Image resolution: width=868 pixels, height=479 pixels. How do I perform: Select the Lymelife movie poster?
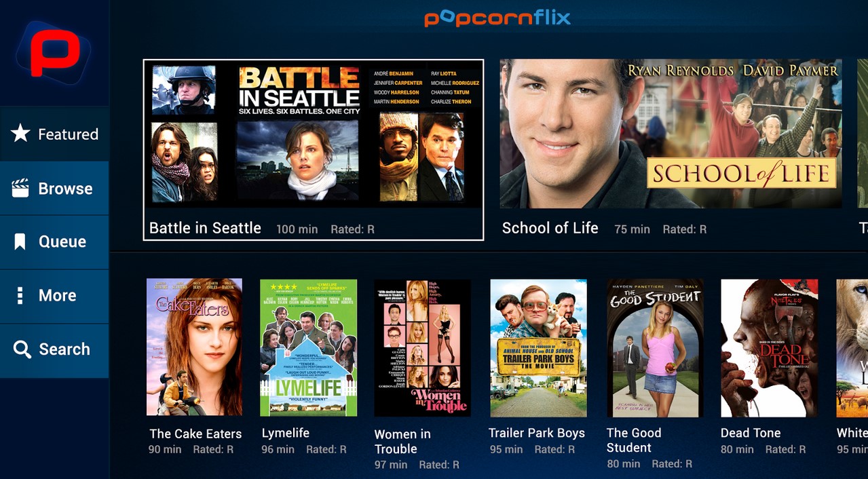pyautogui.click(x=308, y=347)
